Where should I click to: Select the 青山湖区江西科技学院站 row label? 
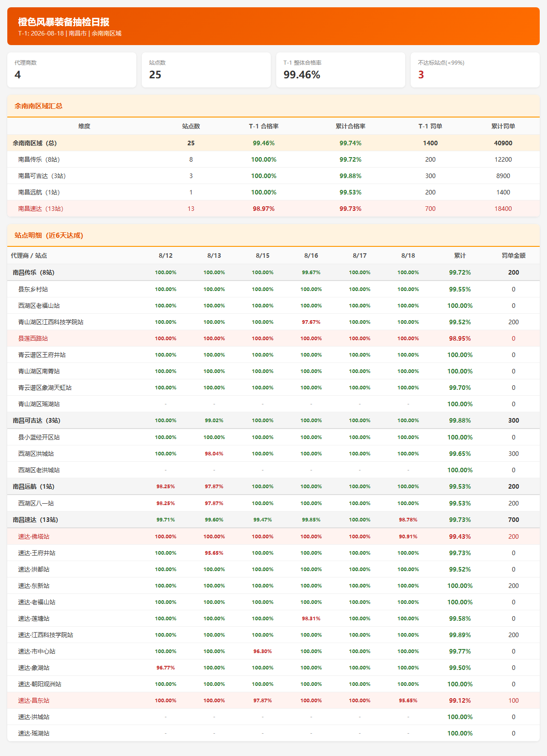51,322
